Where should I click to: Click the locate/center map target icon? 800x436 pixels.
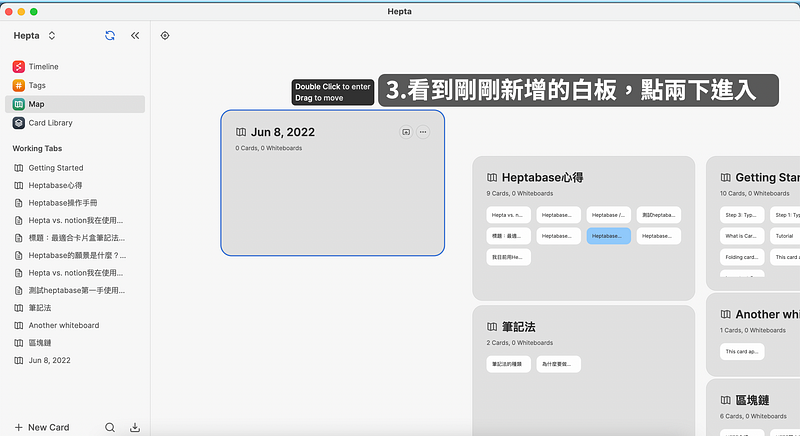click(x=165, y=35)
